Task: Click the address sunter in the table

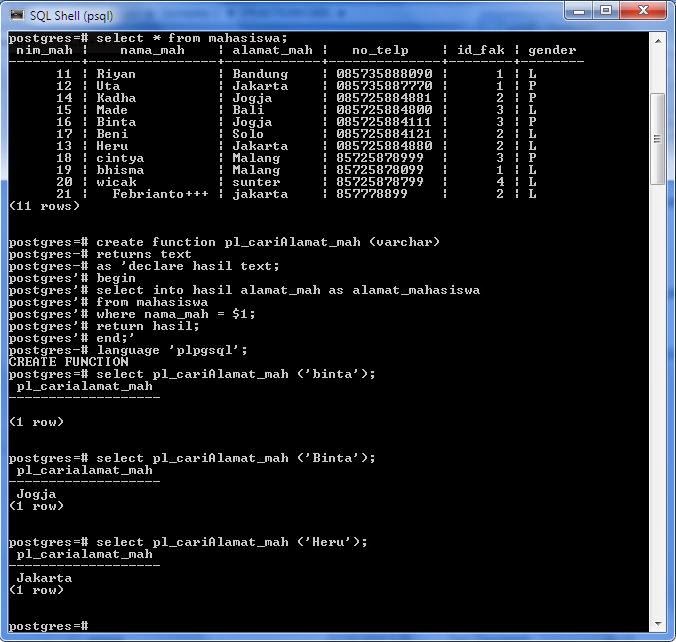Action: (x=256, y=182)
